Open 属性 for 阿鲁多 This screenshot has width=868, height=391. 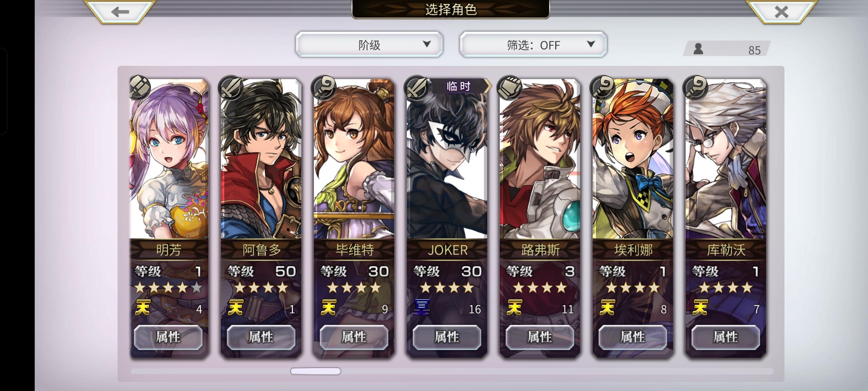261,337
